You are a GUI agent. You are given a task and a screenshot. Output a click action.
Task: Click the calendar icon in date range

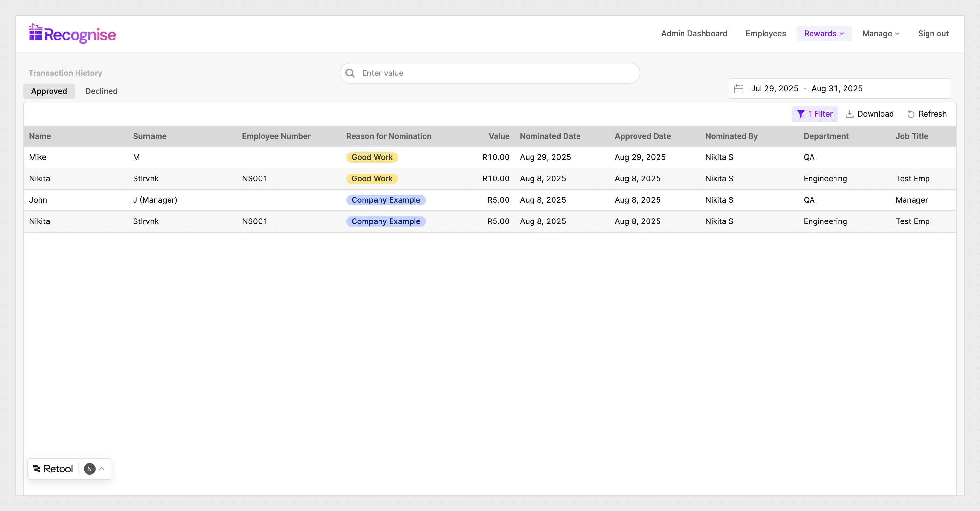click(739, 89)
